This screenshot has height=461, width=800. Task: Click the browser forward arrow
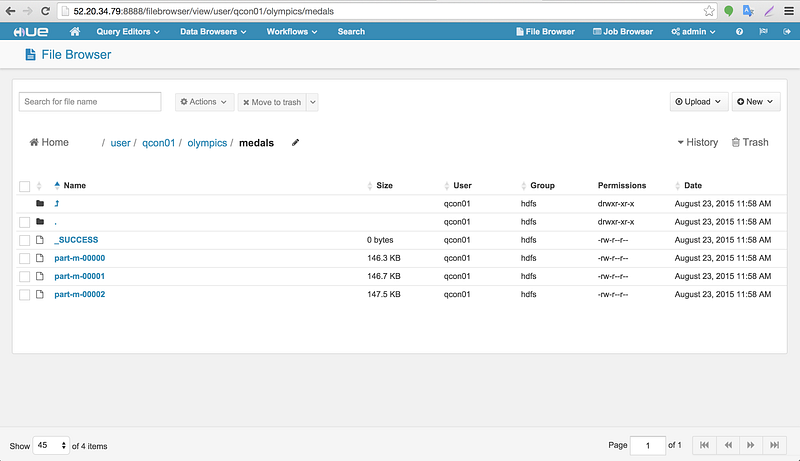28,11
